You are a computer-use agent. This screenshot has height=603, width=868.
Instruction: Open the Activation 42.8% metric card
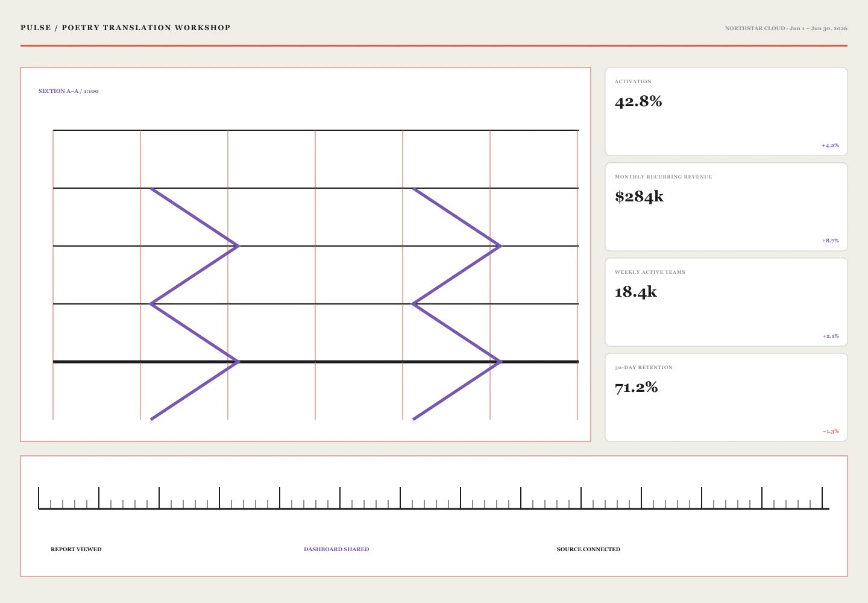[x=726, y=112]
